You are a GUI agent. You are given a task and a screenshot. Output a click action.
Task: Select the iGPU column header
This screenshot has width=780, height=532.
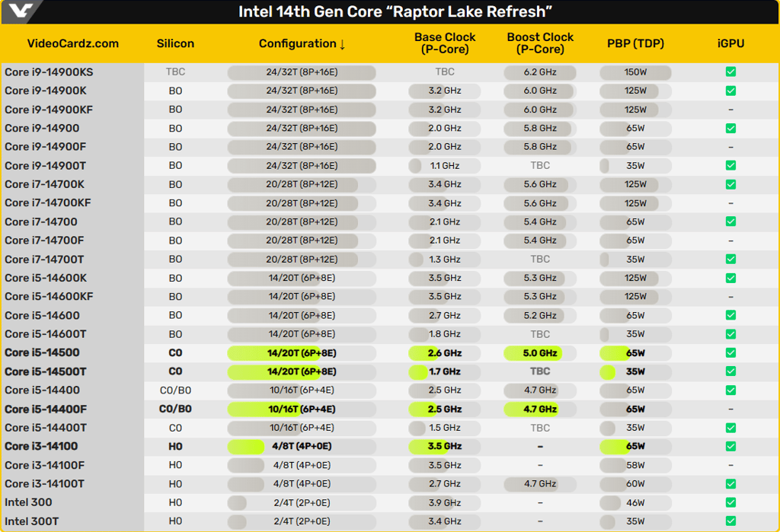coord(730,43)
